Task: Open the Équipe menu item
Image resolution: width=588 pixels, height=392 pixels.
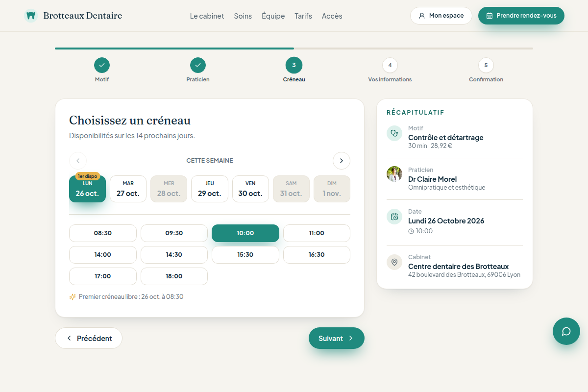Action: pos(273,16)
